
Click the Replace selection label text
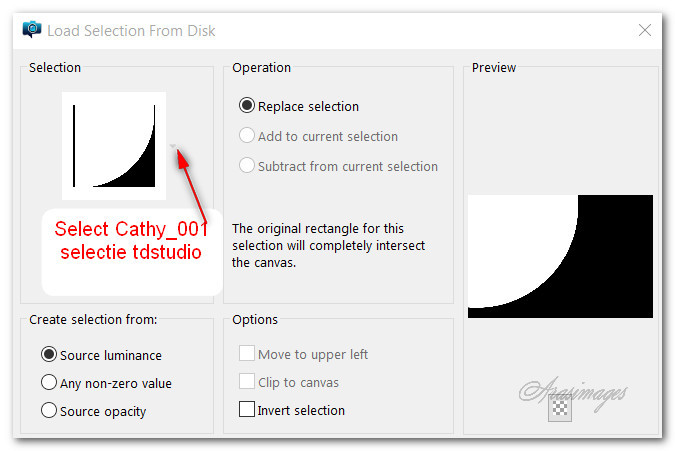click(308, 106)
